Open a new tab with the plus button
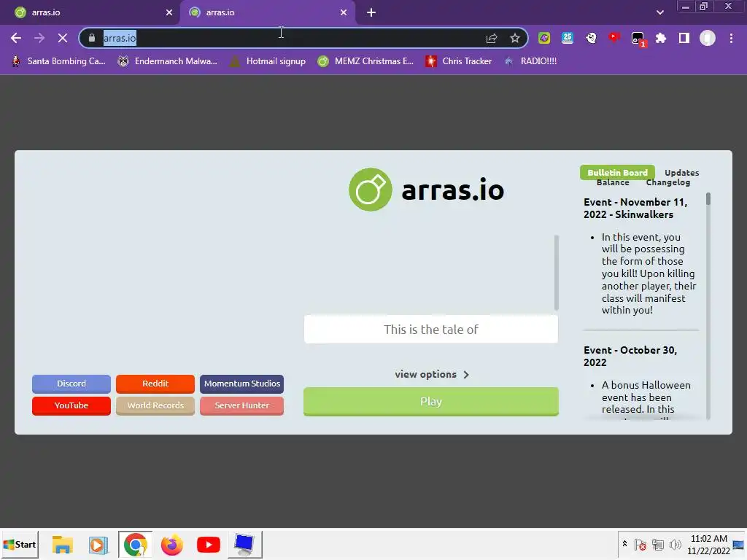The width and height of the screenshot is (747, 560). tap(371, 12)
